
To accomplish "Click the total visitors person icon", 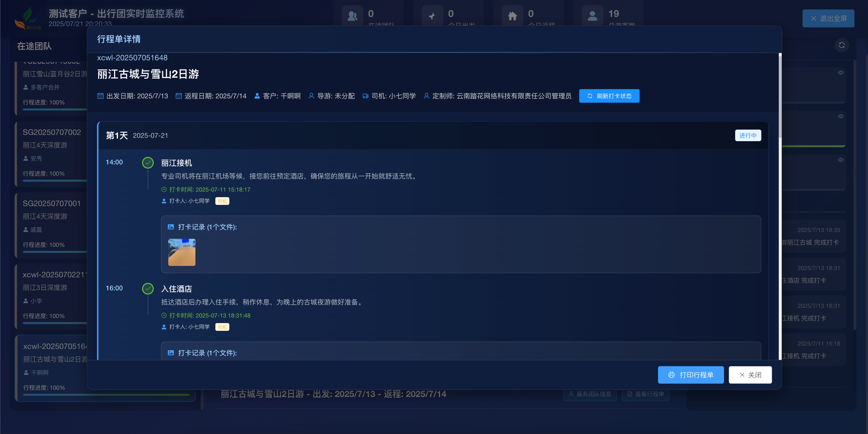I will [592, 16].
